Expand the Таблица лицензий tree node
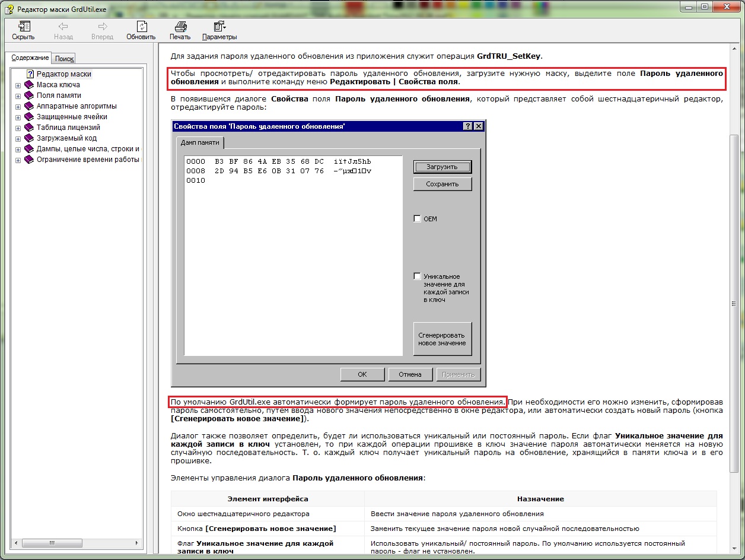The height and width of the screenshot is (560, 745). click(18, 128)
